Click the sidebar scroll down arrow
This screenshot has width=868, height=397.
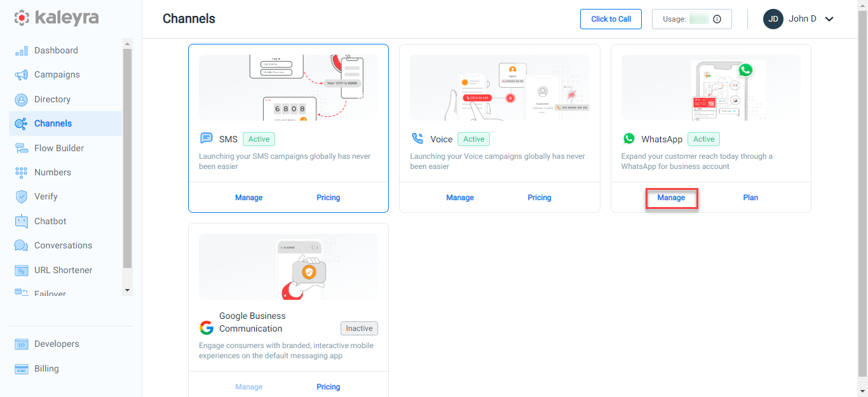click(128, 290)
